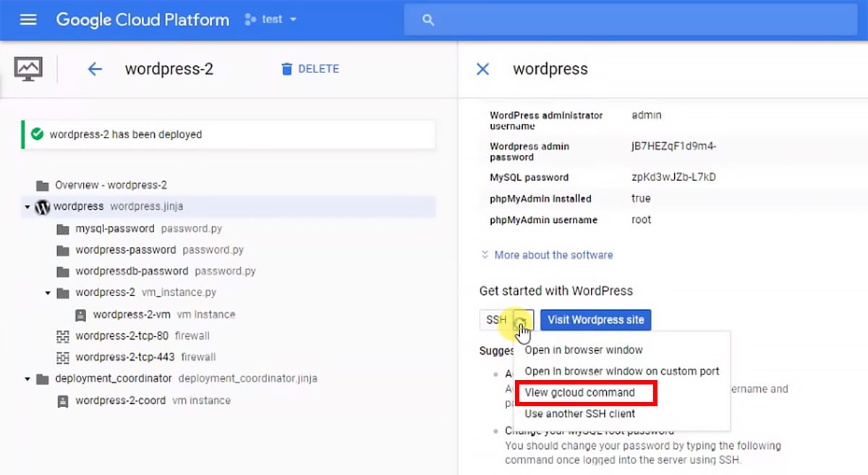
Task: Close the wordpress details panel
Action: click(482, 69)
